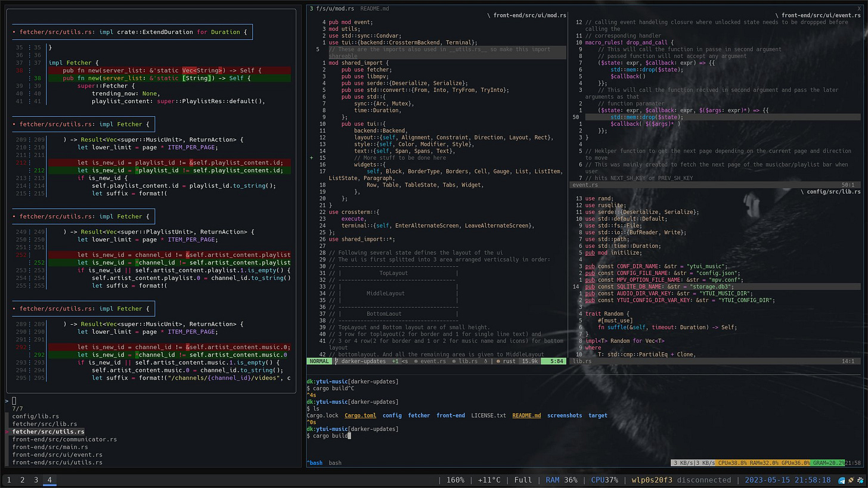The image size is (868, 488).
Task: Click the 15.9k file size indicator
Action: [529, 361]
